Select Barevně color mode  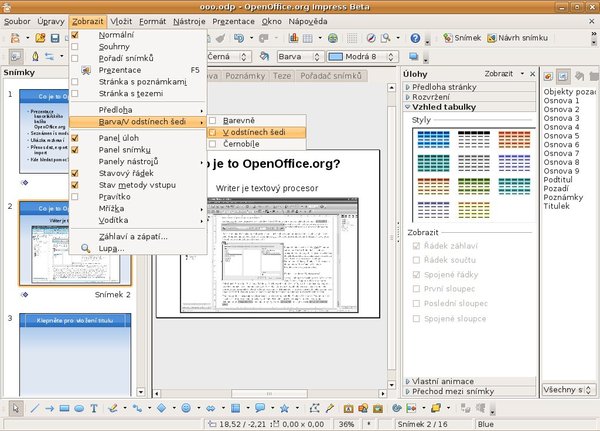pos(257,121)
